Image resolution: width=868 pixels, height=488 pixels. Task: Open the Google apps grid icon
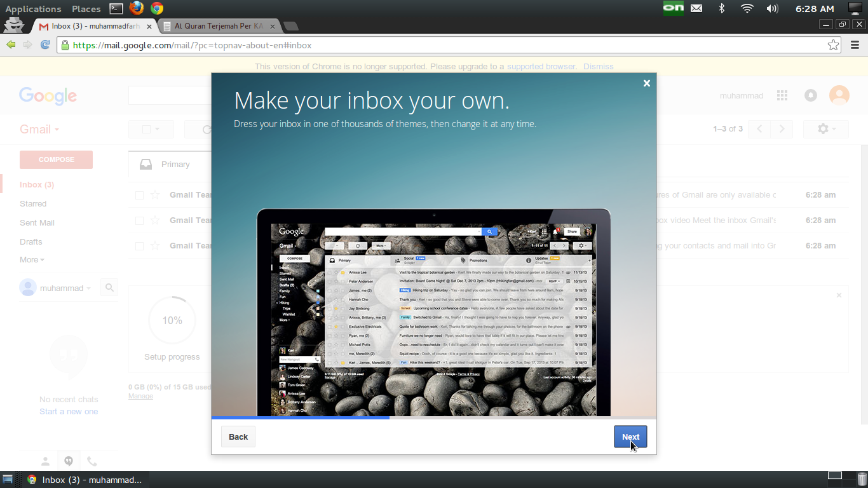point(782,95)
